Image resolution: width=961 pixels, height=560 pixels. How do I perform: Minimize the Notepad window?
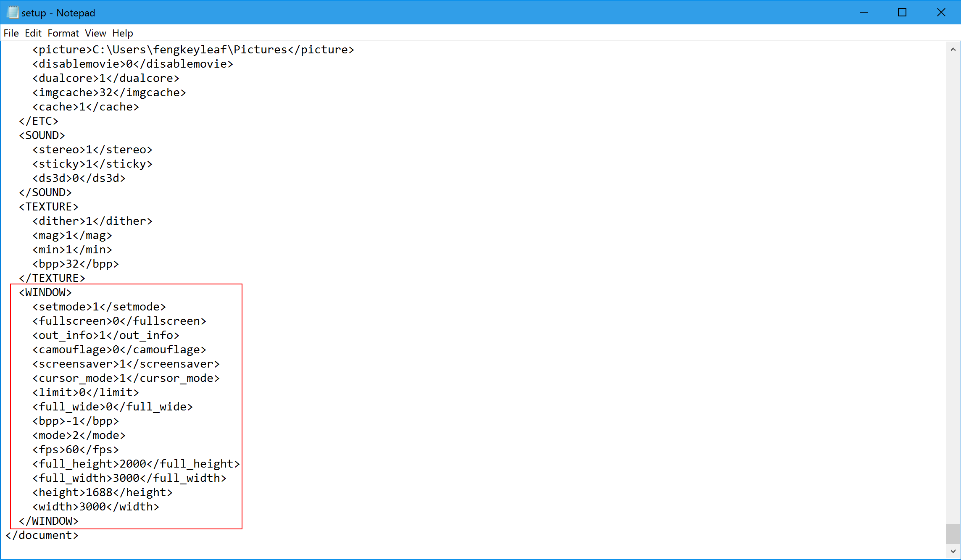coord(864,13)
